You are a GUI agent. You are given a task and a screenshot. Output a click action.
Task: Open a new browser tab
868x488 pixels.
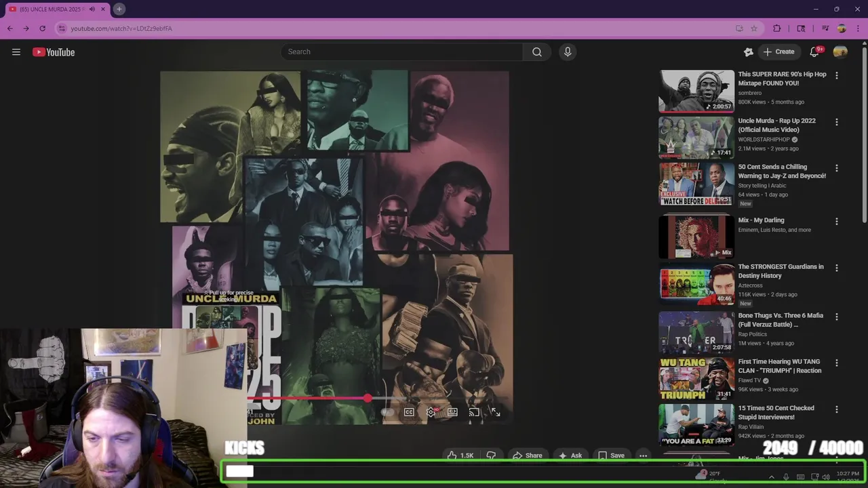pyautogui.click(x=119, y=9)
